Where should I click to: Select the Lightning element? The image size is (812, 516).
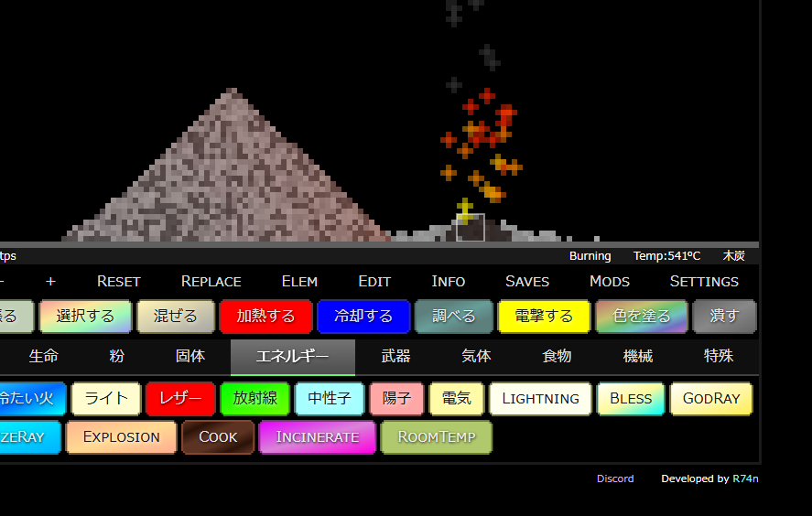pyautogui.click(x=540, y=399)
